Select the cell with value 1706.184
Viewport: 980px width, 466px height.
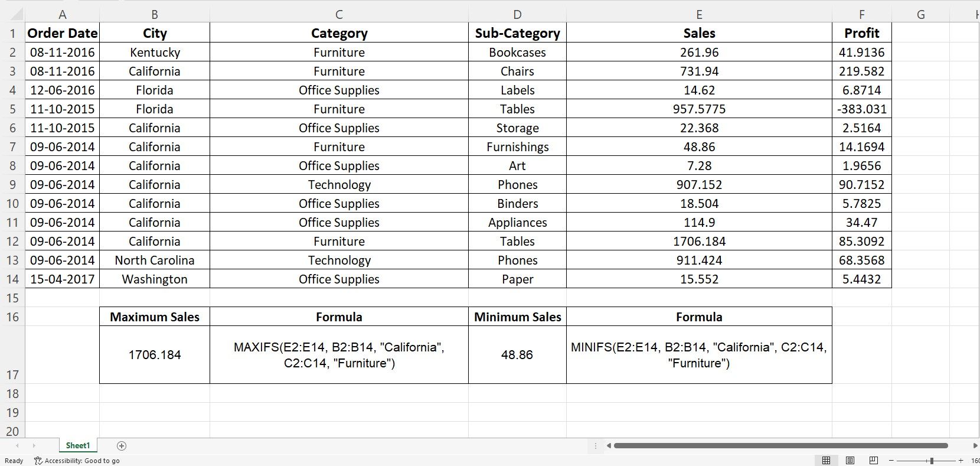(154, 355)
